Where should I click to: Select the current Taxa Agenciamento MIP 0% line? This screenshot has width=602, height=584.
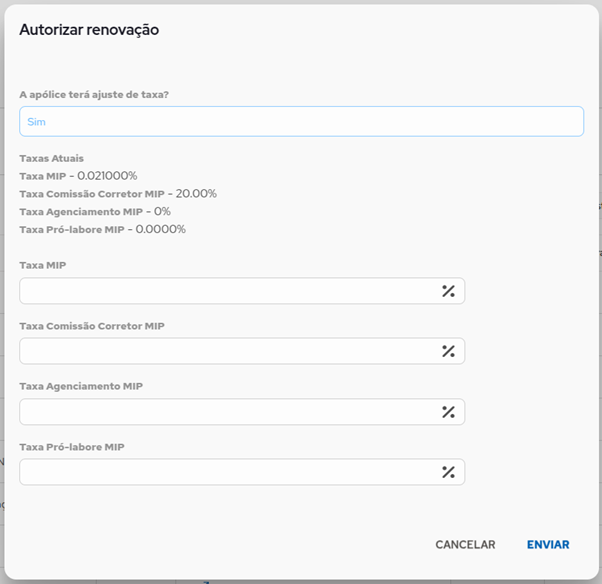[x=95, y=212]
